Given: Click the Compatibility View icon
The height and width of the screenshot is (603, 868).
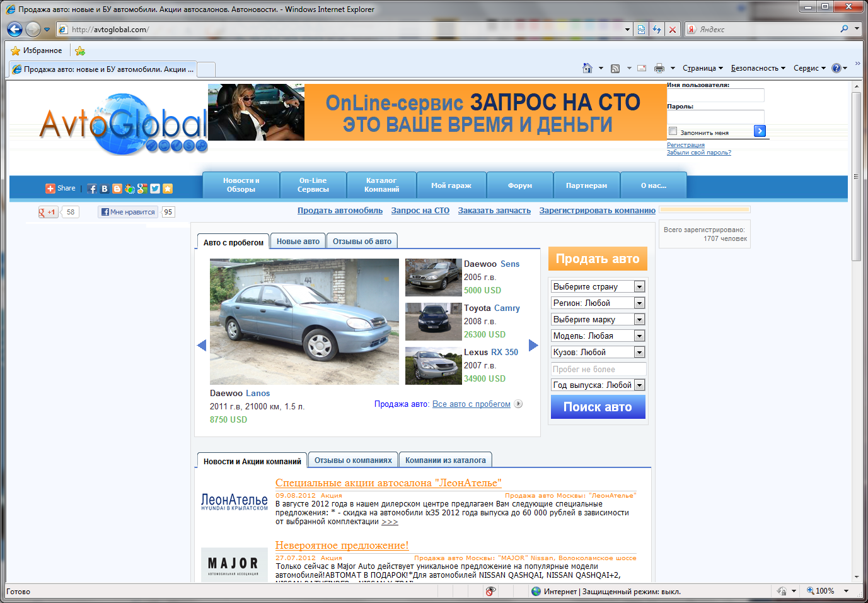Looking at the screenshot, I should [x=641, y=30].
